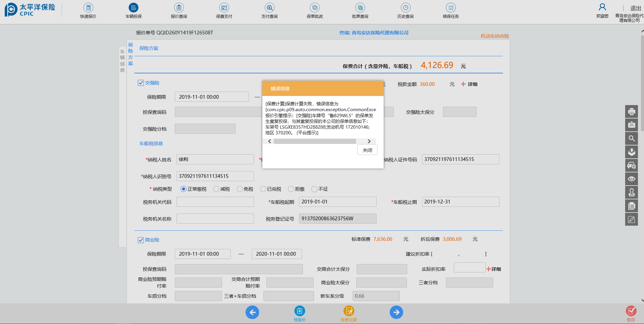Click 退出 to log out

pos(636,8)
